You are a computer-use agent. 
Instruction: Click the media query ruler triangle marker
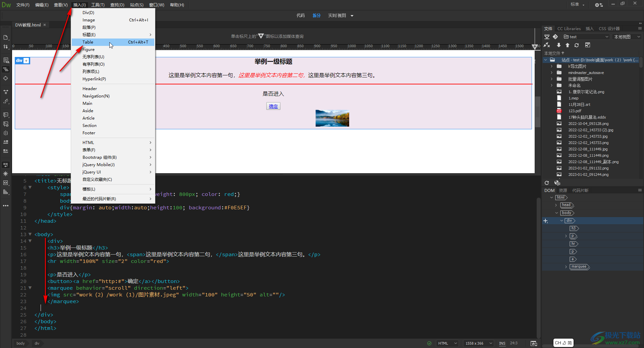click(x=535, y=47)
